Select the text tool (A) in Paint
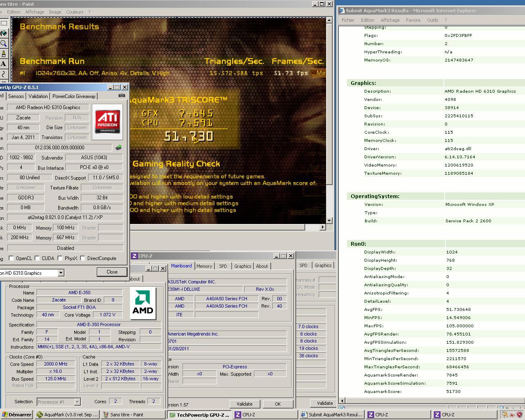The height and width of the screenshot is (420, 525). click(x=3, y=64)
